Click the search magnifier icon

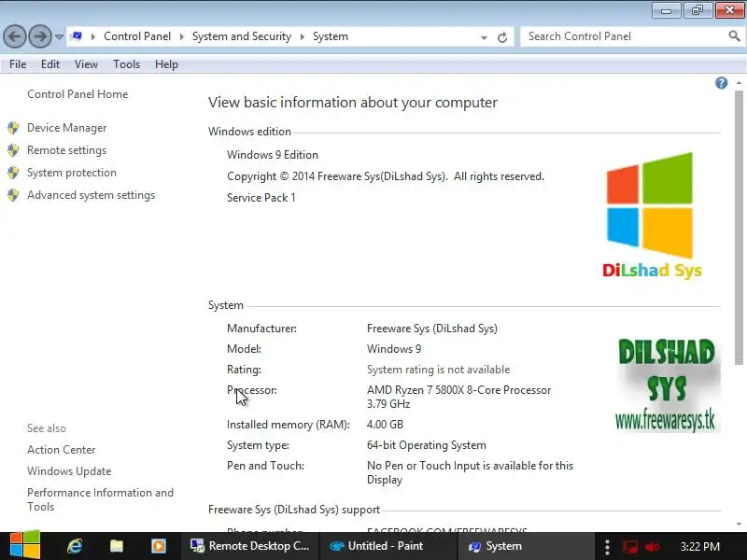[734, 35]
